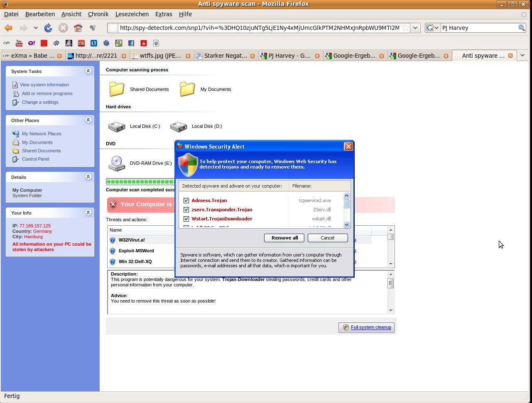Open the Facebook bookmark icon
Image resolution: width=532 pixels, height=403 pixels.
(131, 43)
